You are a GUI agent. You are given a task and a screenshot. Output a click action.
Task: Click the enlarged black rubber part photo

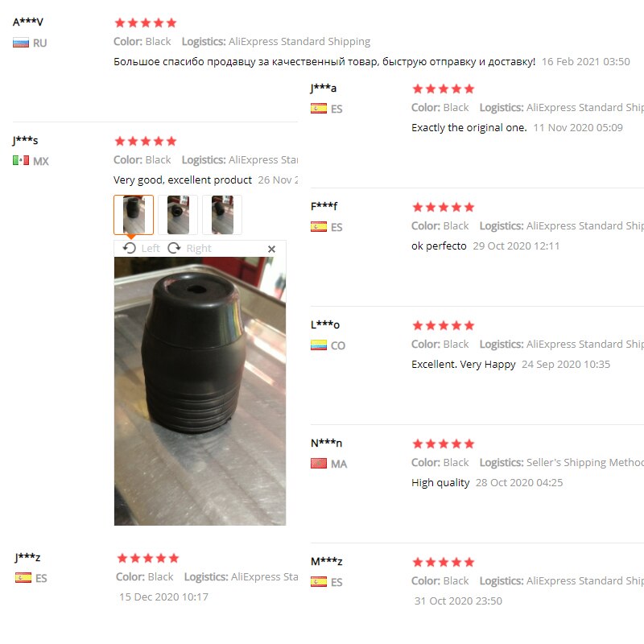point(200,391)
